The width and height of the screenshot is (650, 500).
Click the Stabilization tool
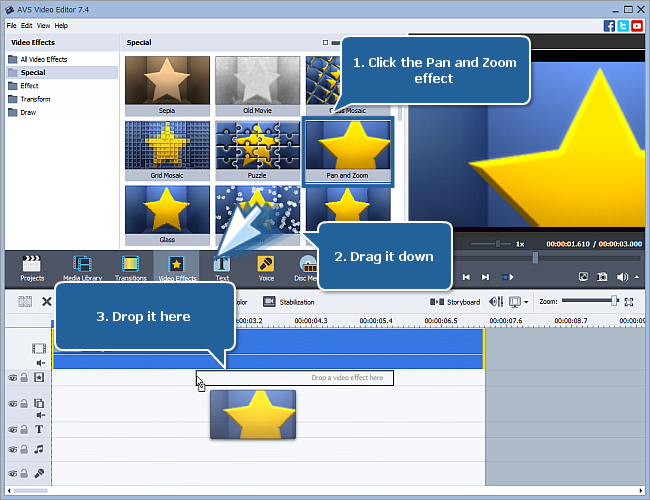pyautogui.click(x=289, y=302)
